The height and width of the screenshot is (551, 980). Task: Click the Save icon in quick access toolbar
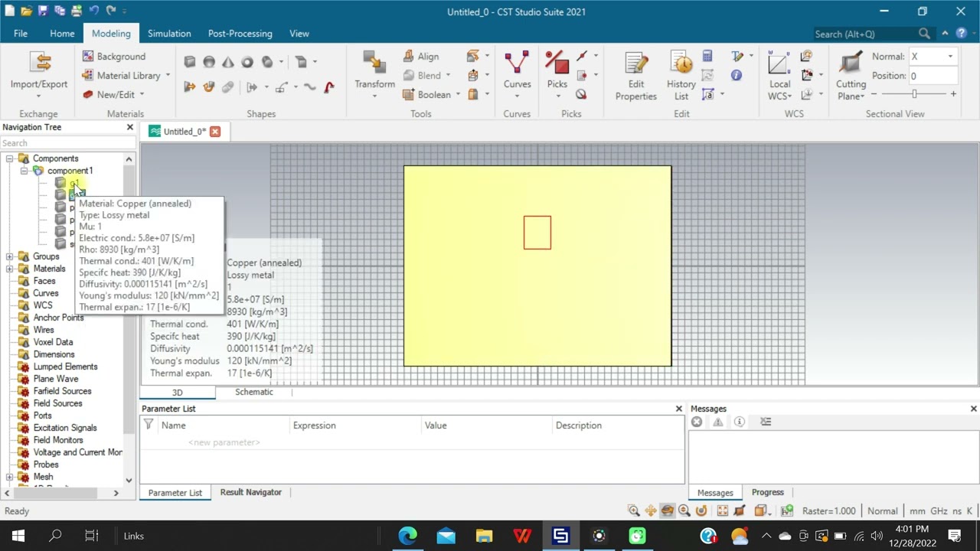(x=43, y=11)
